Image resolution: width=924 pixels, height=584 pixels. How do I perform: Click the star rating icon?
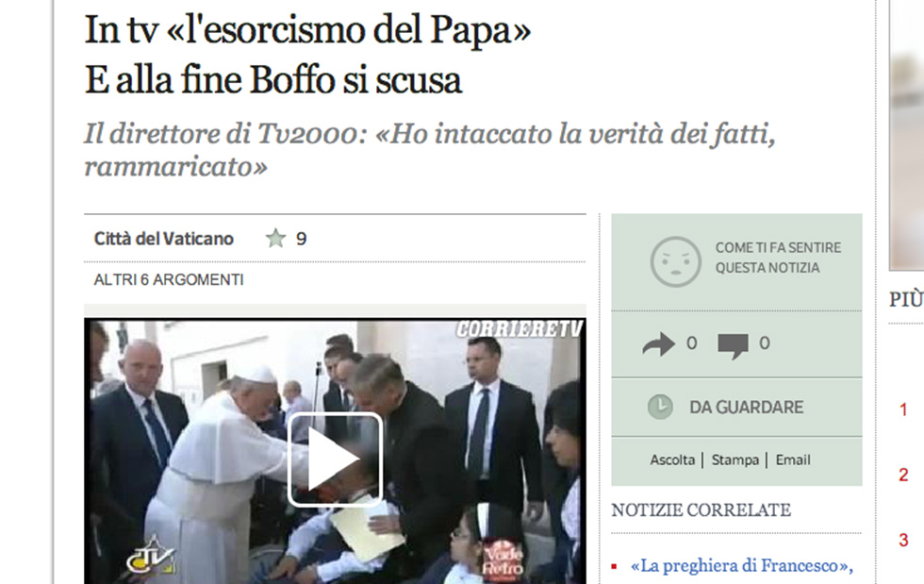(x=275, y=239)
